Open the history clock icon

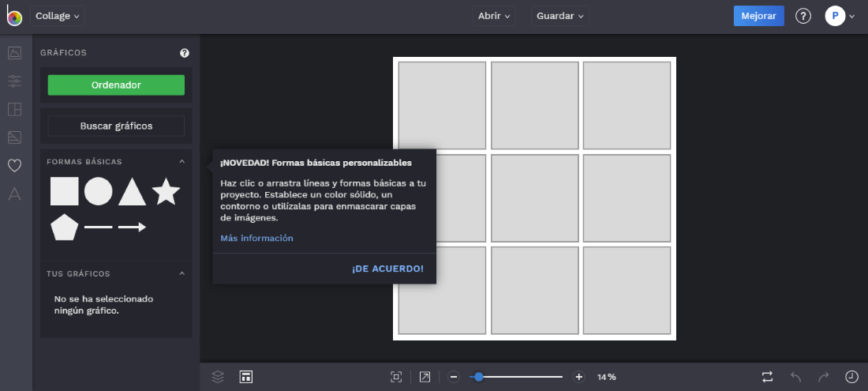[851, 377]
